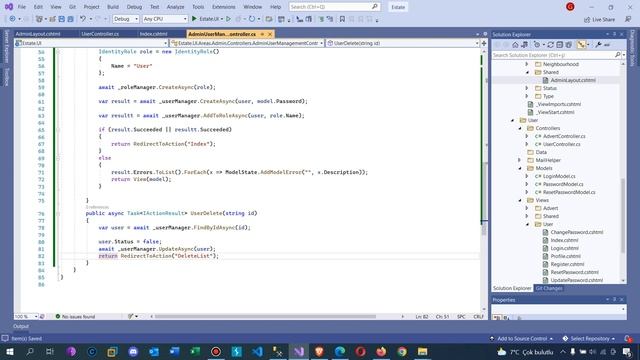The width and height of the screenshot is (640, 360).
Task: Click the user account avatar in the title bar
Action: coord(570,7)
